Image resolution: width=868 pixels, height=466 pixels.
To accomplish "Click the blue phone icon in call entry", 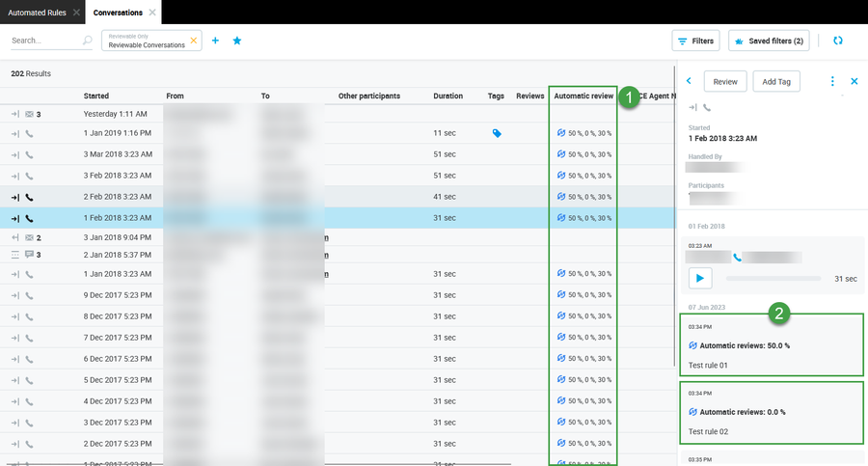I will (x=737, y=257).
